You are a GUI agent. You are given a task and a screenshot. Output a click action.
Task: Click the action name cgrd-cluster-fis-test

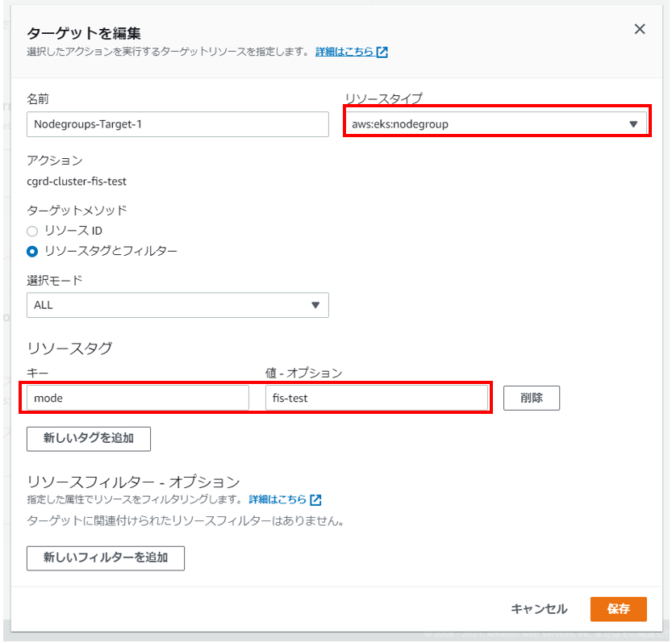[77, 182]
